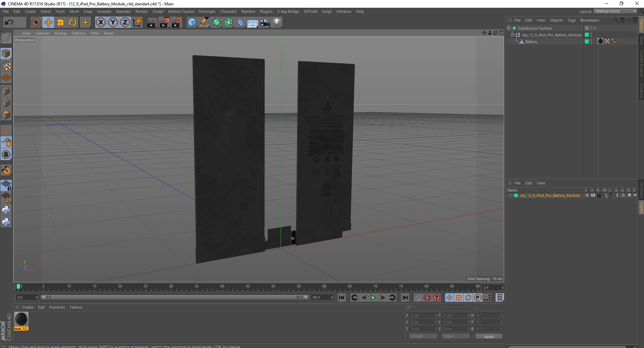Toggle layer lock icon
Screen dimensions: 644x348
coord(611,195)
